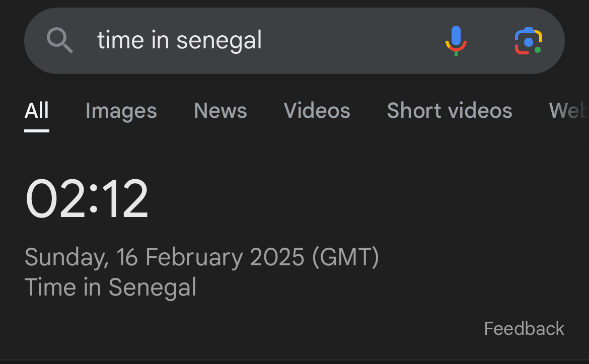The width and height of the screenshot is (589, 364).
Task: Click the year 2025 in the date line
Action: (277, 257)
